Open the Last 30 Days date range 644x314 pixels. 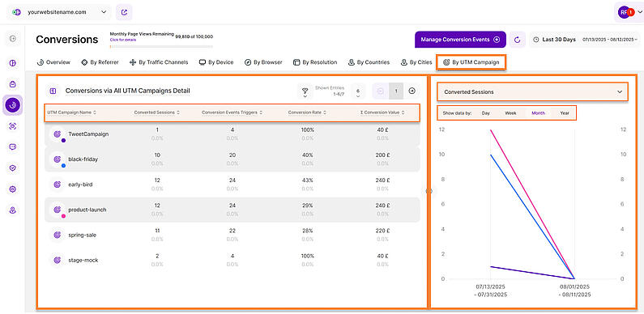[585, 40]
